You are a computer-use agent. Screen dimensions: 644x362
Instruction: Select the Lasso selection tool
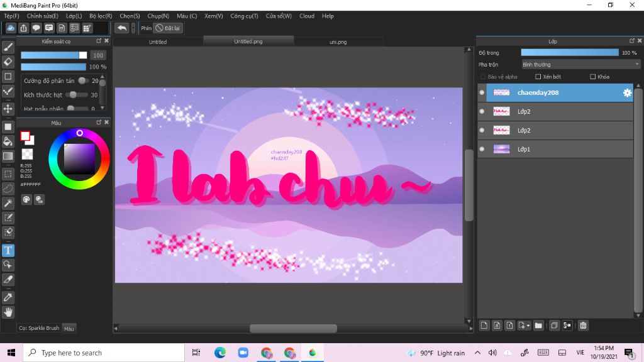tap(8, 189)
